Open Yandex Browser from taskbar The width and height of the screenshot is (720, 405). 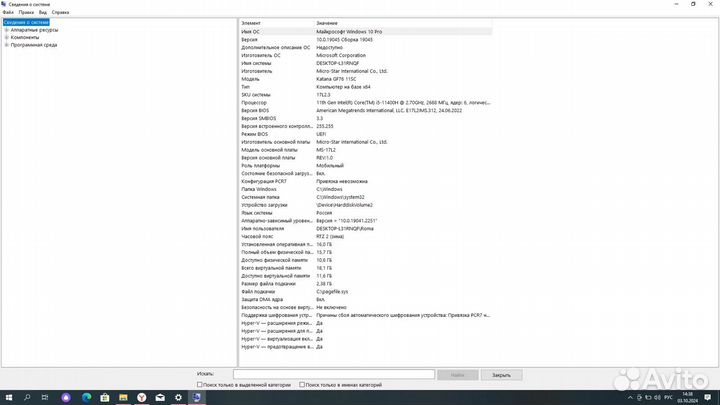141,397
